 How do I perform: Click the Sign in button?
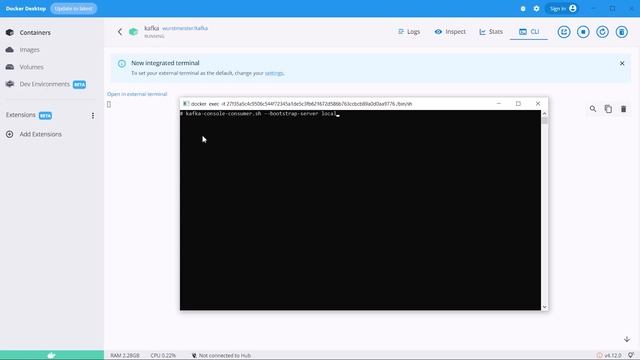point(562,9)
